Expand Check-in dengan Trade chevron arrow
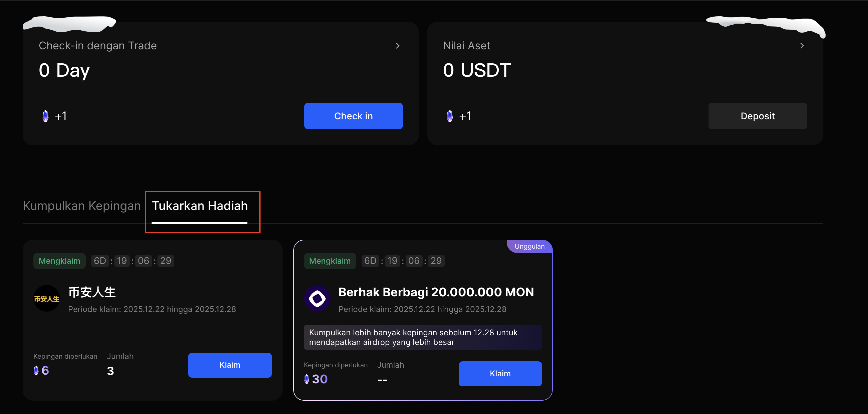This screenshot has height=414, width=868. tap(398, 46)
